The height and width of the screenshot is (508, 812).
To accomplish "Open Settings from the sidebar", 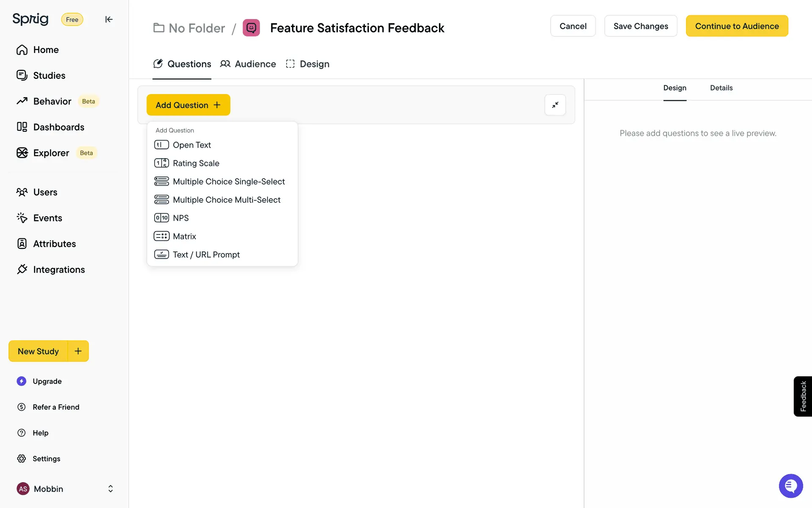I will pos(46,459).
